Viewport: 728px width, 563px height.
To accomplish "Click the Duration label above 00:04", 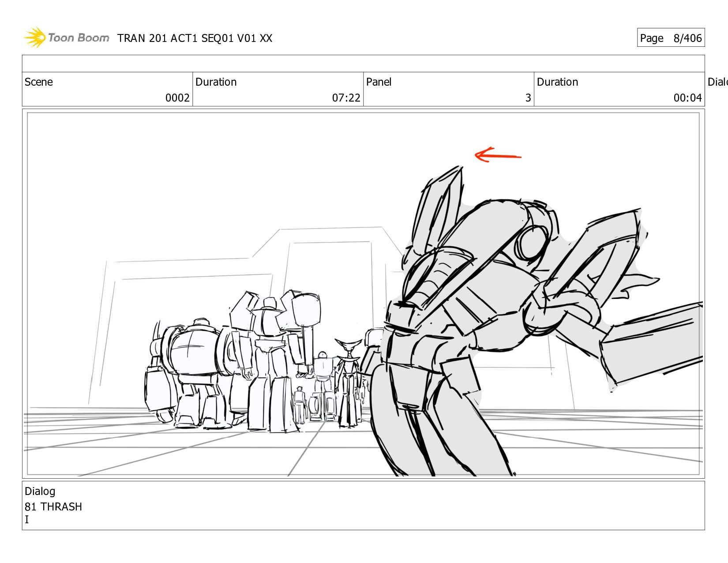I will pyautogui.click(x=558, y=82).
